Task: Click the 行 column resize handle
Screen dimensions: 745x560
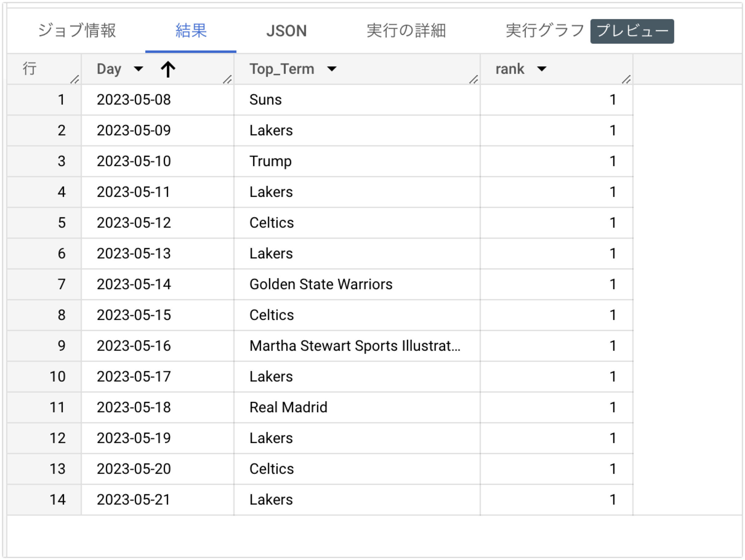Action: click(x=75, y=79)
